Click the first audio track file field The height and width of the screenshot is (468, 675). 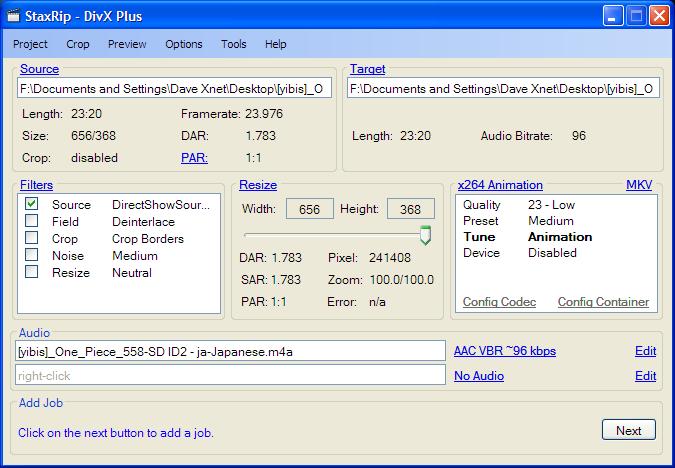230,351
